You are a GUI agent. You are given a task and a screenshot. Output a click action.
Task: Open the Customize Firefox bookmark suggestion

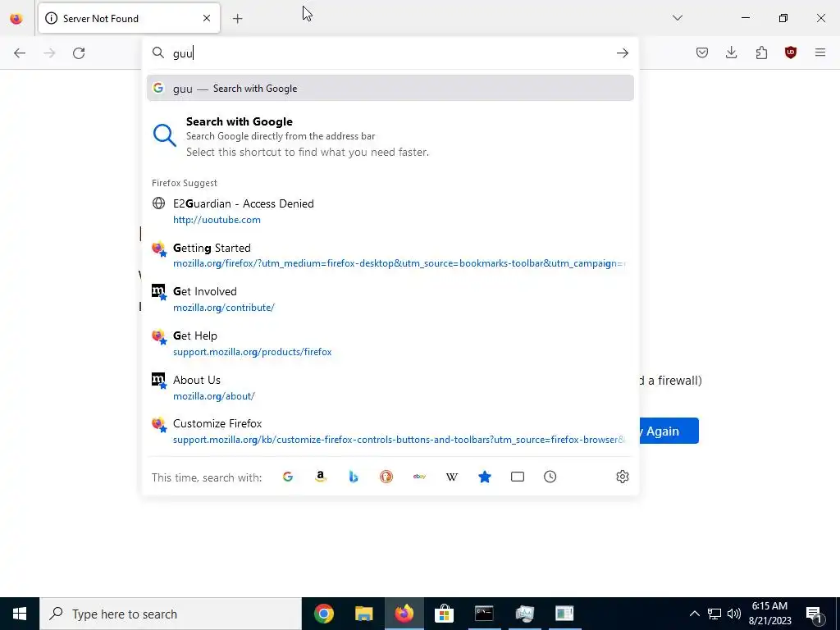point(390,431)
